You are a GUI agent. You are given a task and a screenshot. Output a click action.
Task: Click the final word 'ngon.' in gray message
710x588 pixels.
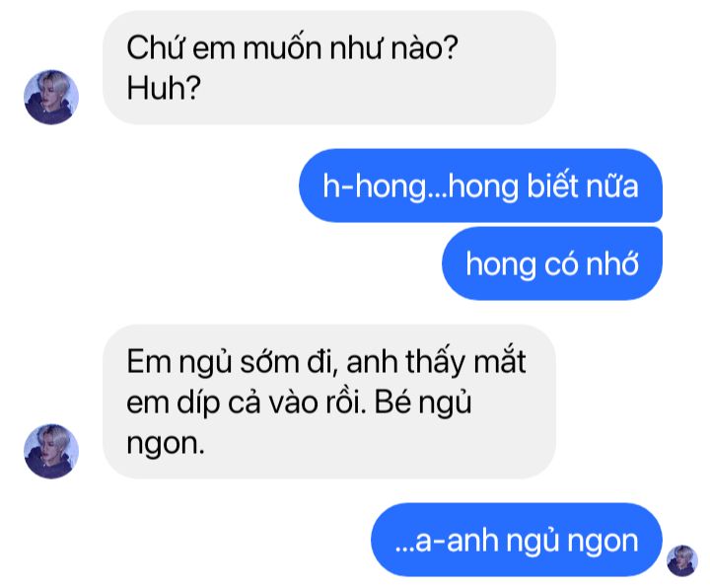(x=166, y=445)
